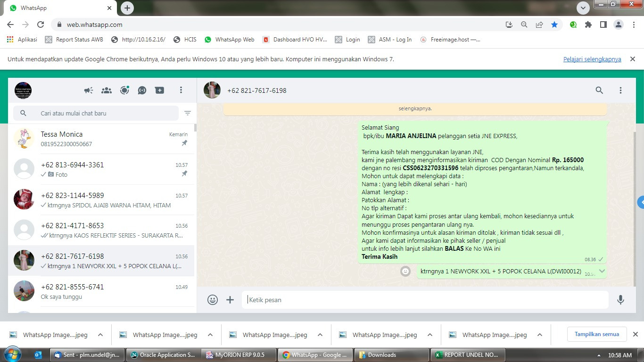The image size is (644, 362).
Task: Open the Status updates icon
Action: 124,90
